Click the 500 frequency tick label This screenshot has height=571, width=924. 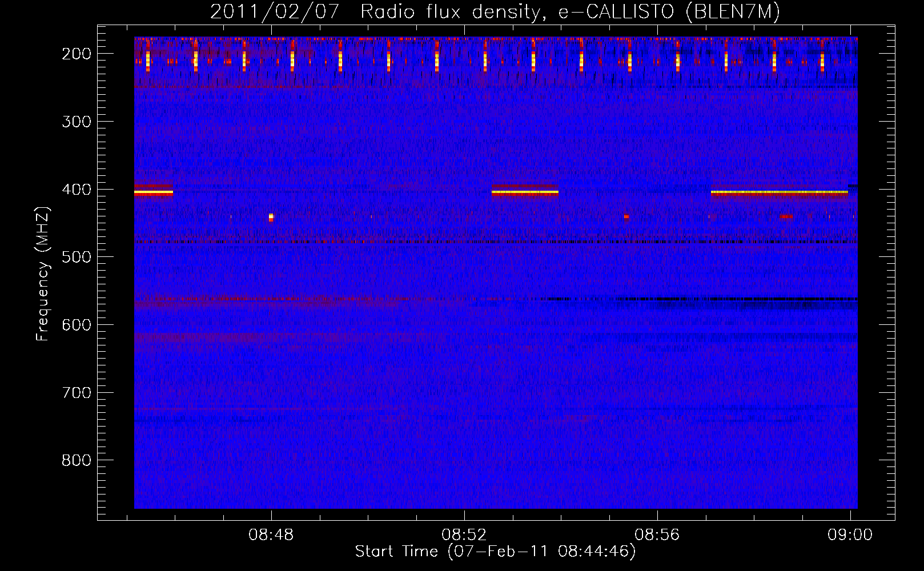point(77,257)
